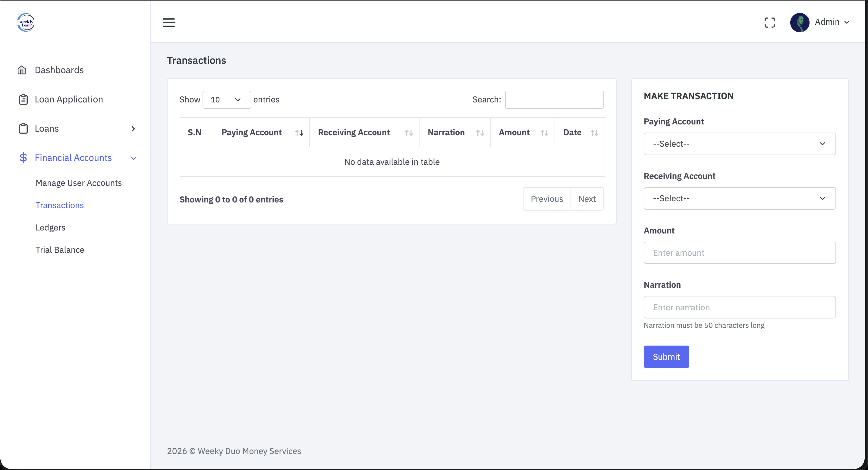
Task: Sort by Paying Account column
Action: [261, 132]
